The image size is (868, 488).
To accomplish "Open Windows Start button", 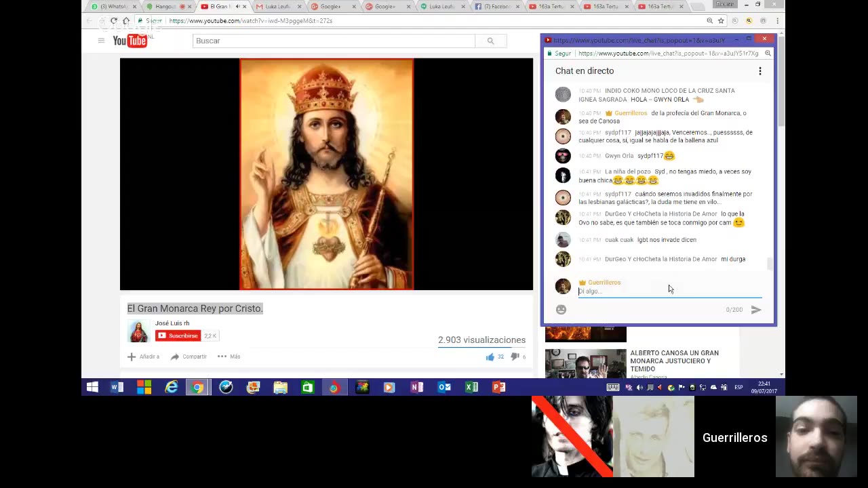I will 92,387.
